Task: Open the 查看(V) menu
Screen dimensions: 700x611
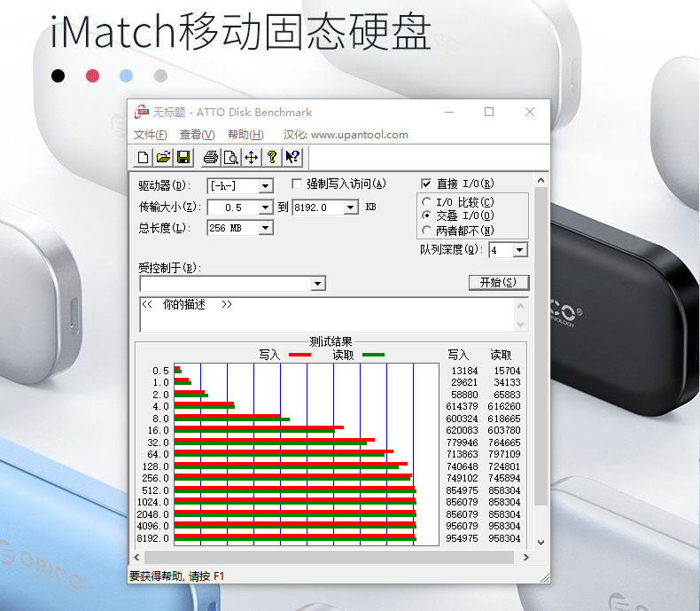Action: coord(197,135)
